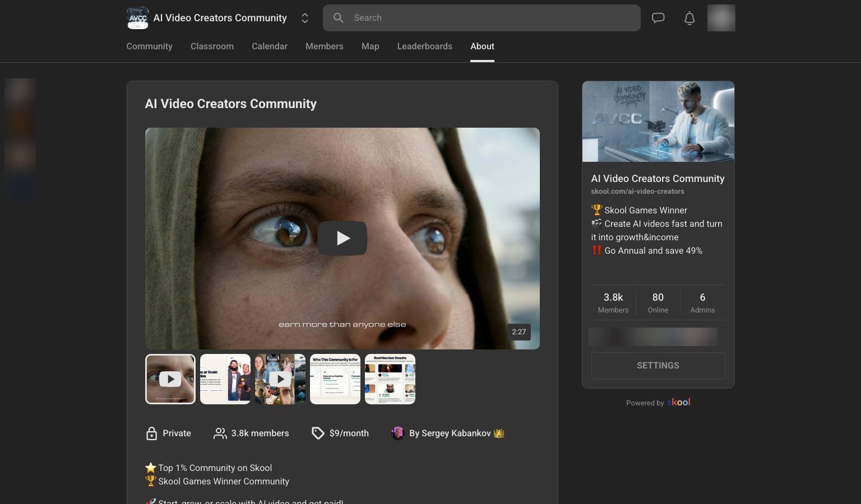Click the 2:27 video duration badge
This screenshot has width=861, height=504.
[x=519, y=332]
